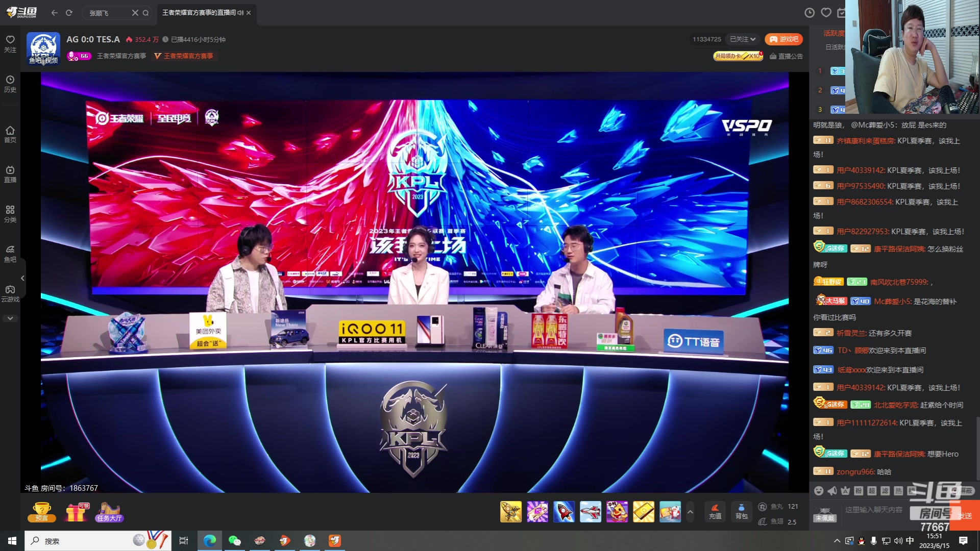Click the crown icon in chat toolbar
Viewport: 980px width, 551px height.
click(x=845, y=491)
